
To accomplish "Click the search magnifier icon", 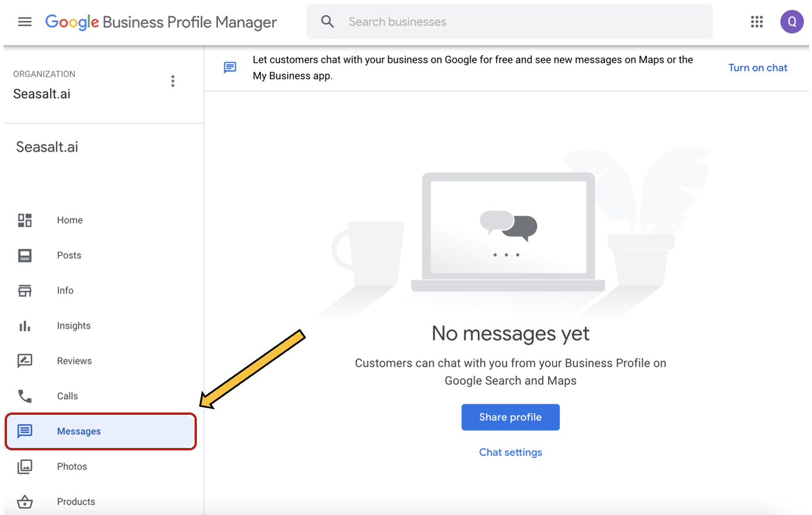I will [327, 21].
